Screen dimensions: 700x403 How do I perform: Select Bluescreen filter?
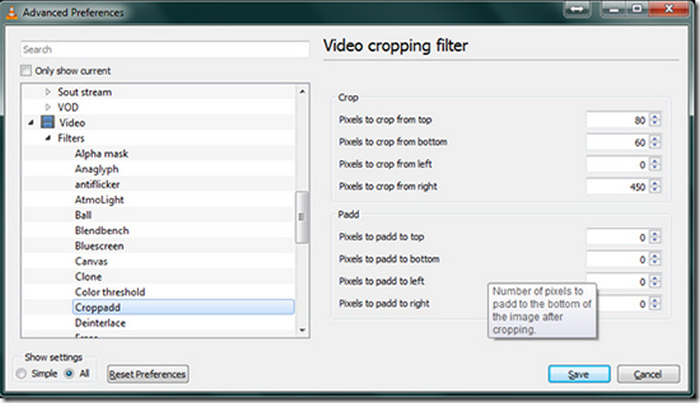[99, 246]
